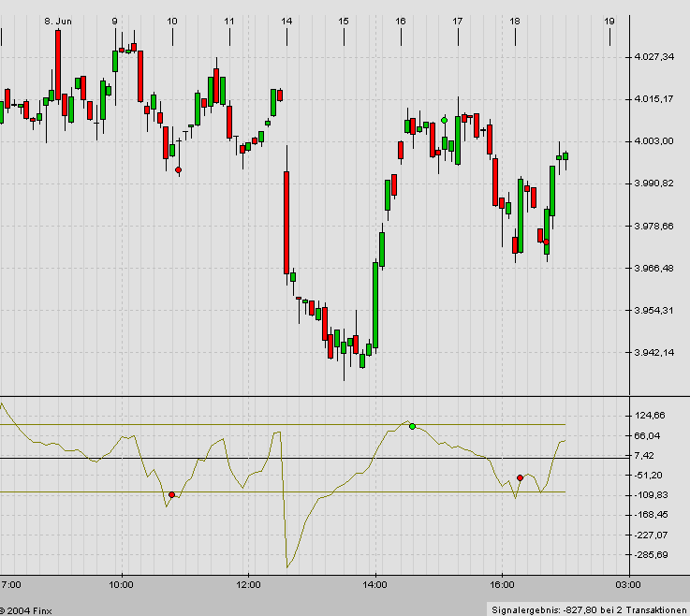Select red oscillator signal dot after 16:00

pos(520,478)
